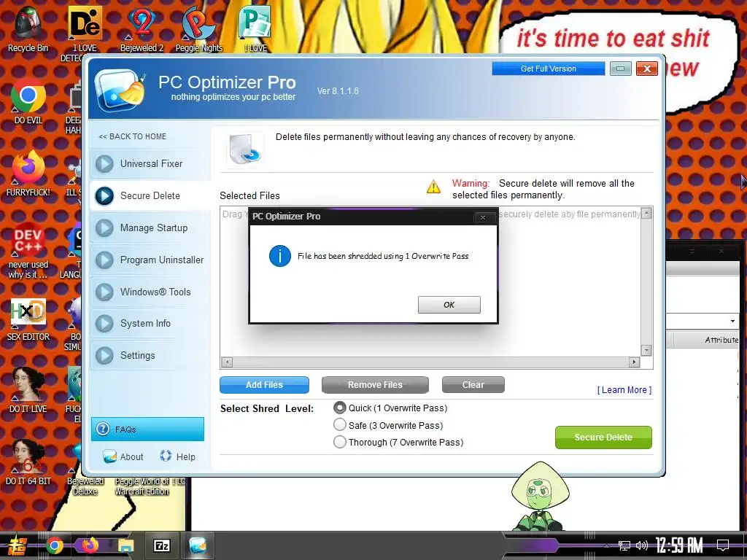
Task: Open 7-Zip from the taskbar
Action: [x=161, y=545]
